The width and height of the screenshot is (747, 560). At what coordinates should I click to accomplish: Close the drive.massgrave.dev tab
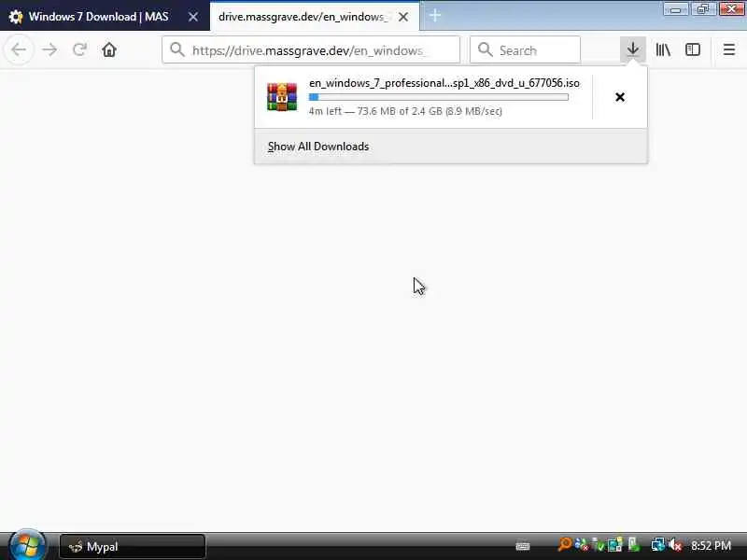coord(403,17)
